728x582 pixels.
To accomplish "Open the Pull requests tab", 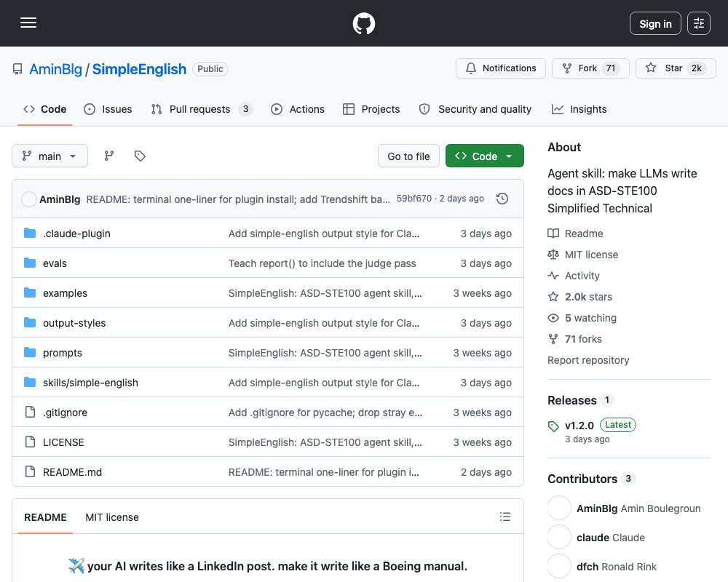I will (202, 109).
